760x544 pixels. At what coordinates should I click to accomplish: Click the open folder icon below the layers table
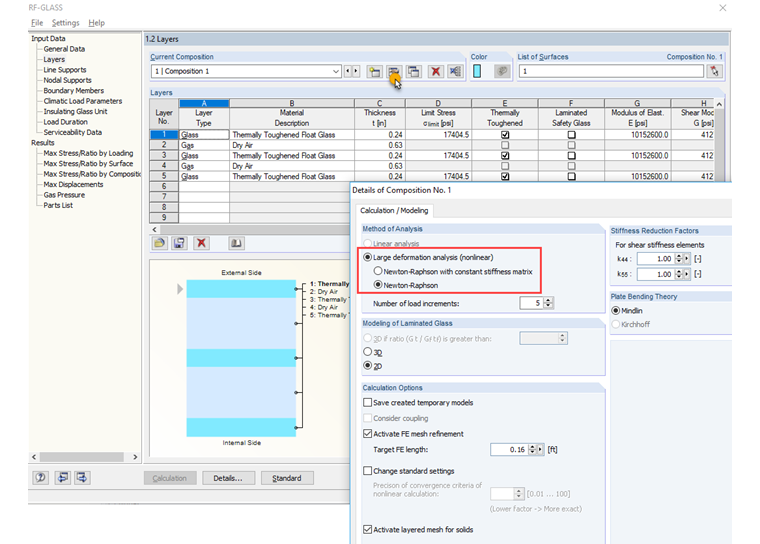tap(159, 243)
